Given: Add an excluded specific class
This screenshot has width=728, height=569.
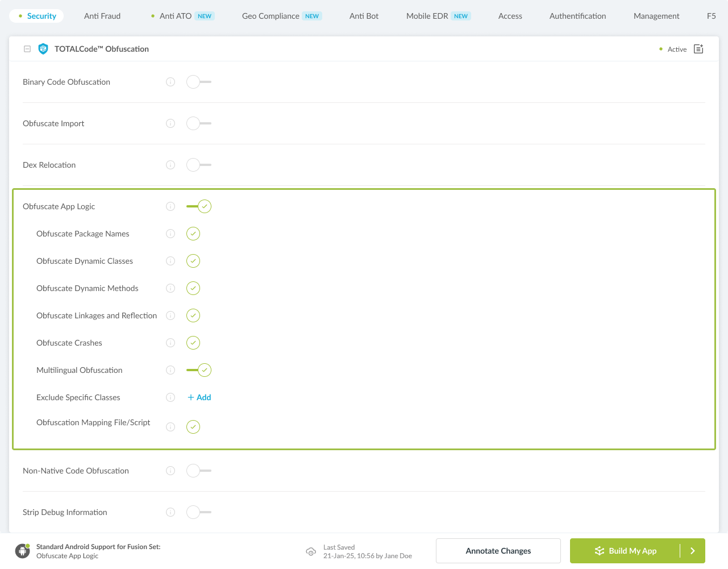Looking at the screenshot, I should click(x=199, y=397).
